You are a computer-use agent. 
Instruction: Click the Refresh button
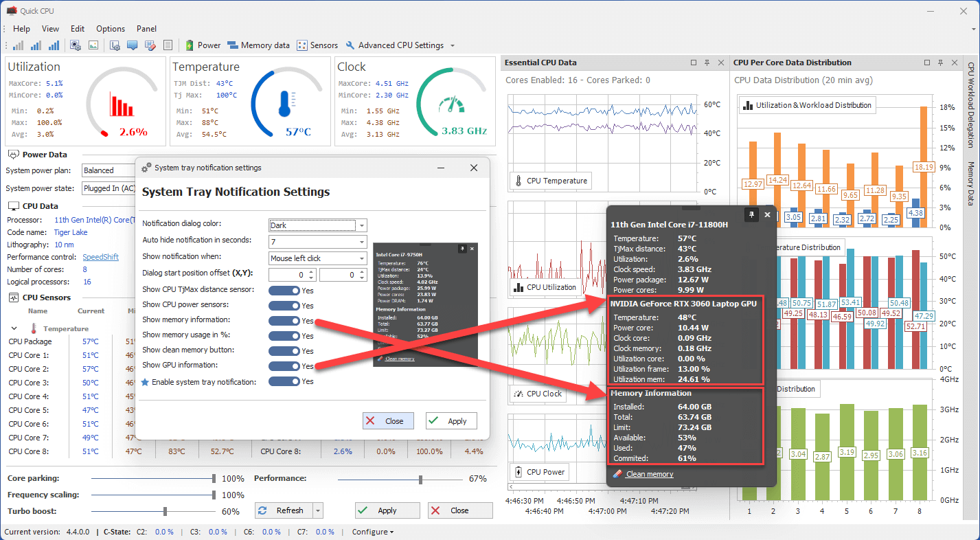283,510
